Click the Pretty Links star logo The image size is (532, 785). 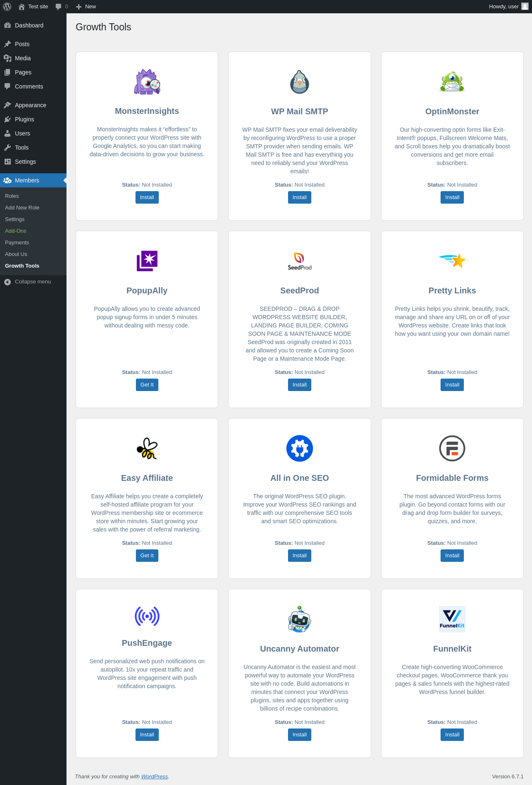[452, 261]
